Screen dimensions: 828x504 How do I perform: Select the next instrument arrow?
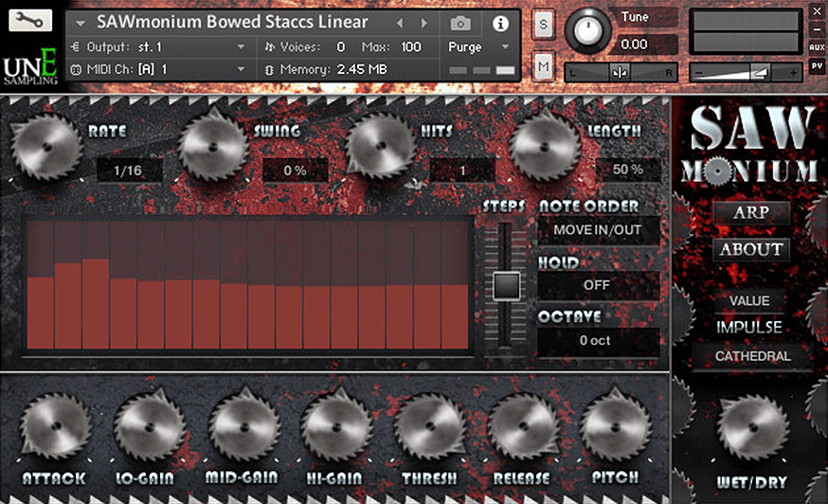pos(423,23)
